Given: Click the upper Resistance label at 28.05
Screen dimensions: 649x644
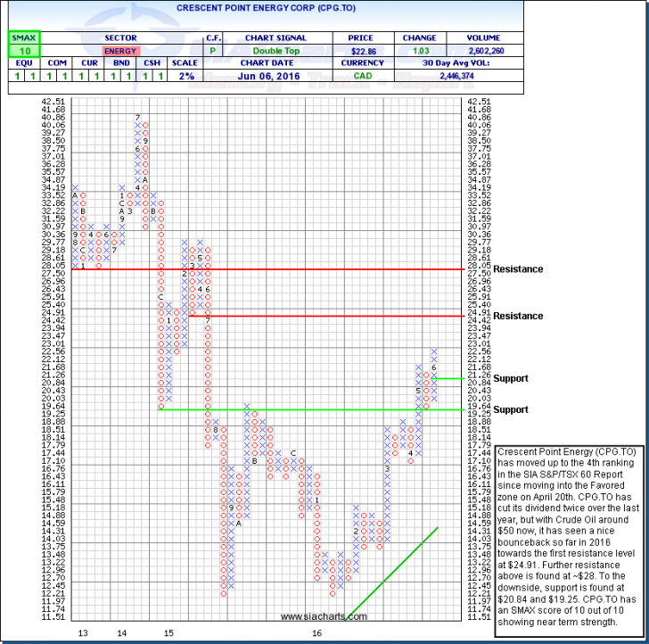Looking at the screenshot, I should [517, 269].
